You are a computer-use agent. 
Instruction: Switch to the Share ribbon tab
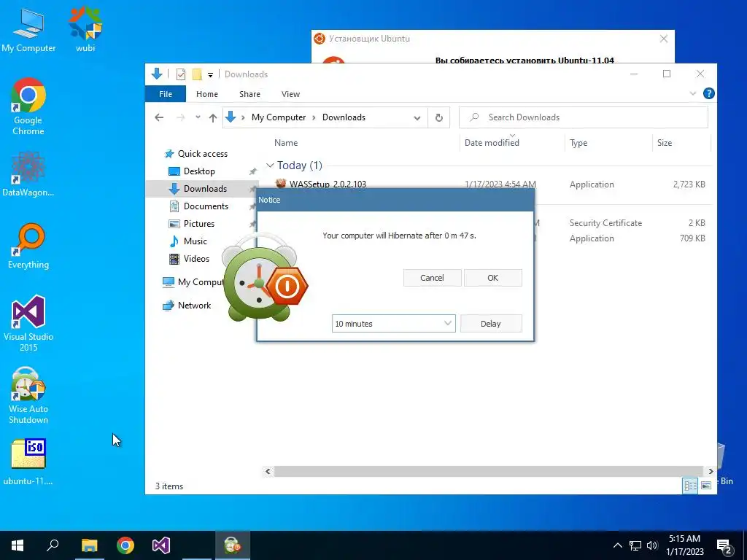[249, 94]
